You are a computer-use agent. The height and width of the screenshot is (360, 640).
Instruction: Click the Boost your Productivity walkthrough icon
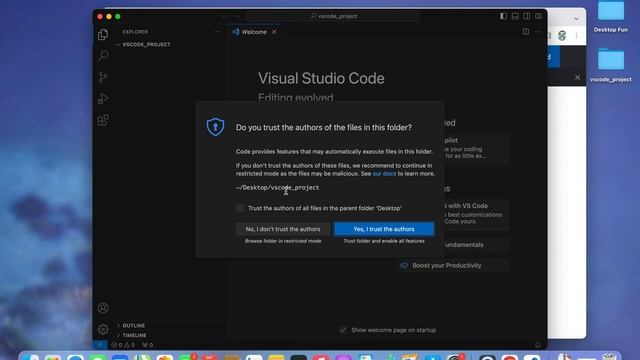point(404,265)
